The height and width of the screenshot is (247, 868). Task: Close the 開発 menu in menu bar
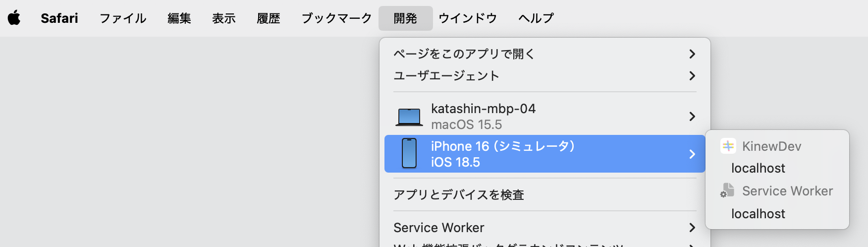405,18
